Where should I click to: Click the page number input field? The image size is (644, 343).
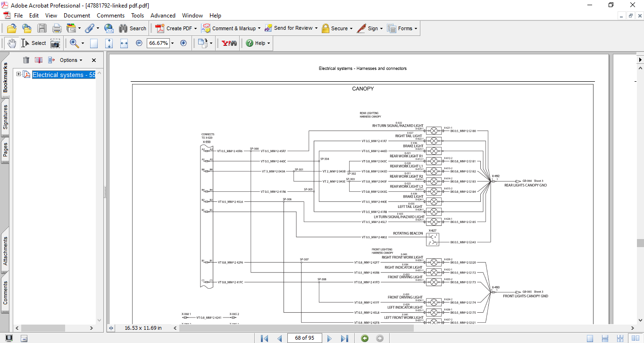[304, 338]
